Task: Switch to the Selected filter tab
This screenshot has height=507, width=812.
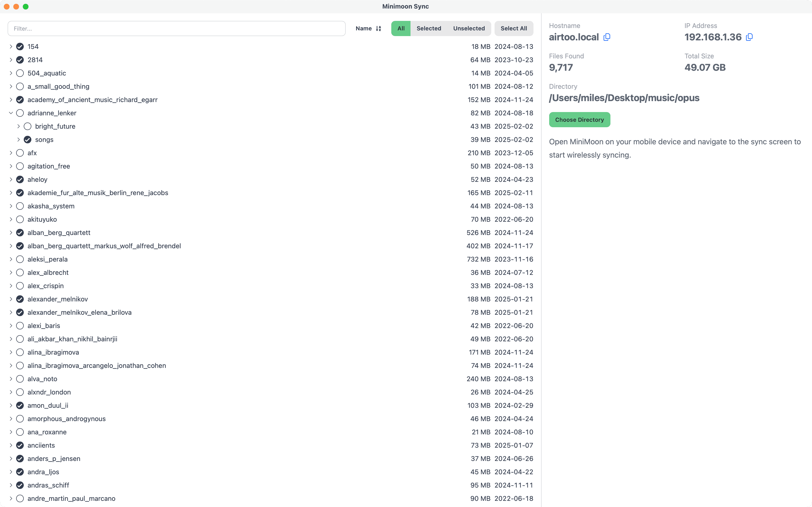Action: click(429, 28)
